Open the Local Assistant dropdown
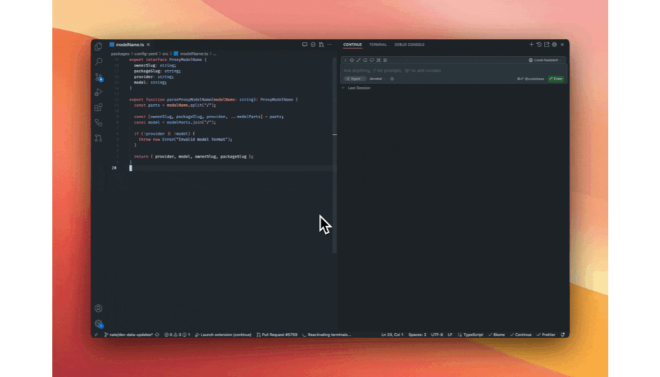 [546, 60]
